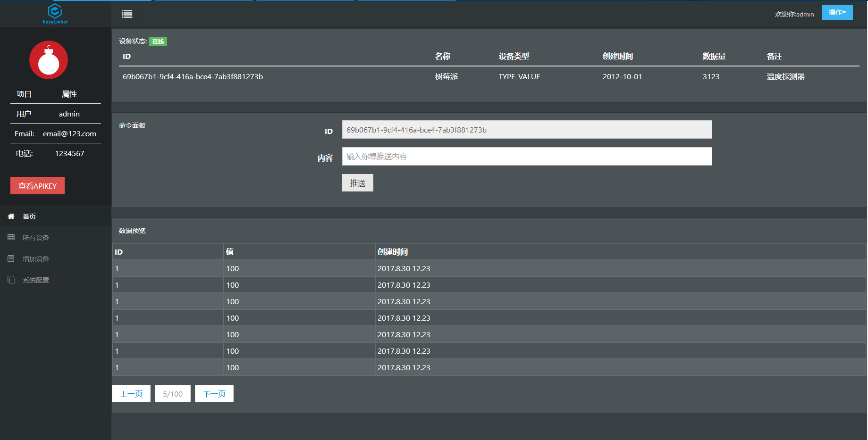This screenshot has height=440, width=868.
Task: Click the 推送 send button
Action: coord(358,183)
